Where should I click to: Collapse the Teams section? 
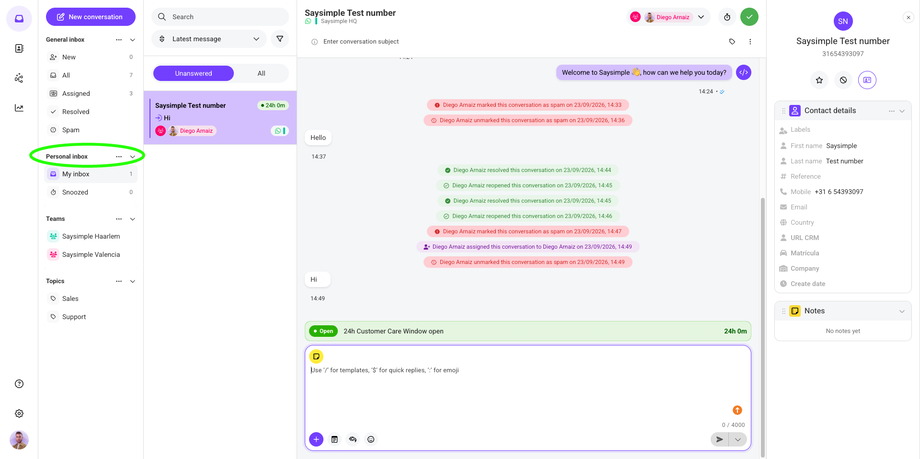tap(133, 219)
